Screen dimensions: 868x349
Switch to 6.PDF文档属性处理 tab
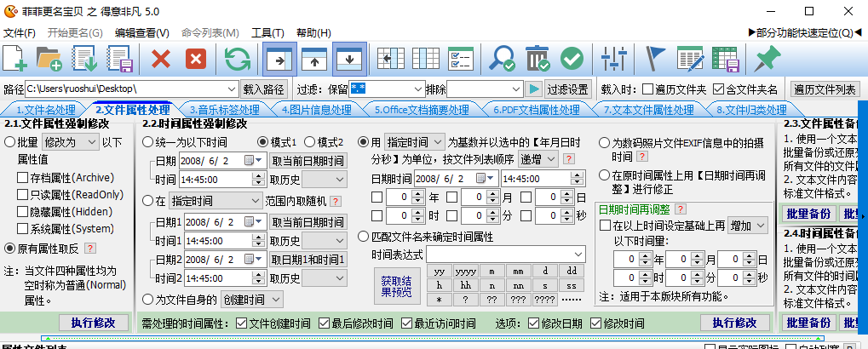537,110
